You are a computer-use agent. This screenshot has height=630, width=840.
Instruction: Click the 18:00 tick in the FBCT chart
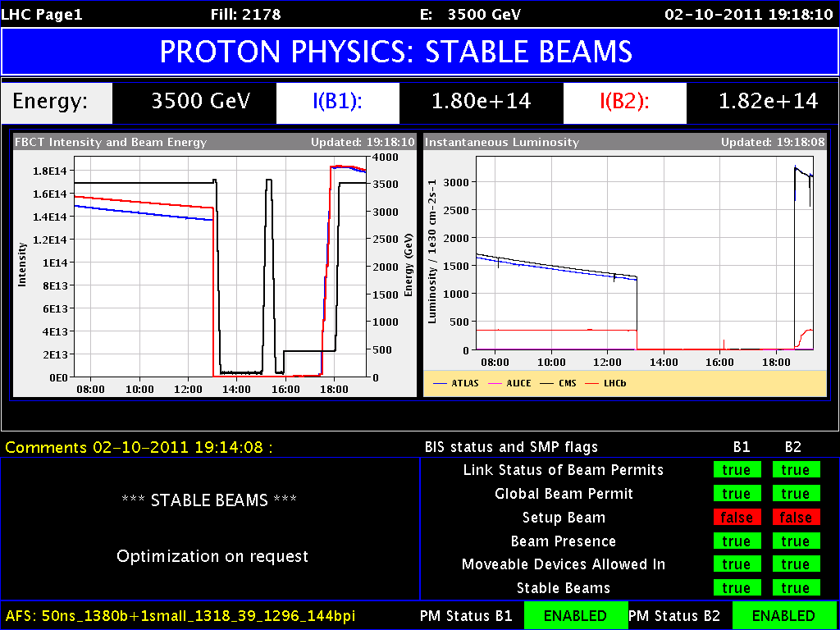[x=335, y=389]
